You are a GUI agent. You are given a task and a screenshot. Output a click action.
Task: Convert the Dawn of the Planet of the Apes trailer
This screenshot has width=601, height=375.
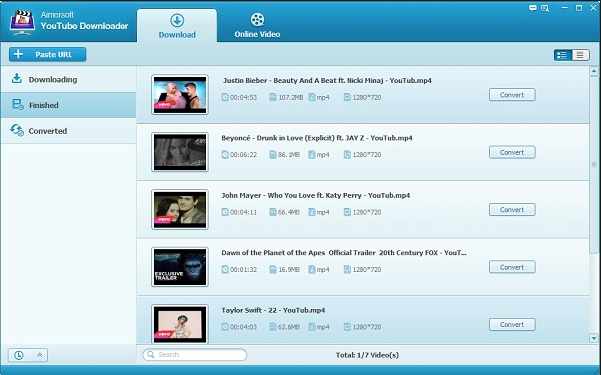(x=512, y=267)
